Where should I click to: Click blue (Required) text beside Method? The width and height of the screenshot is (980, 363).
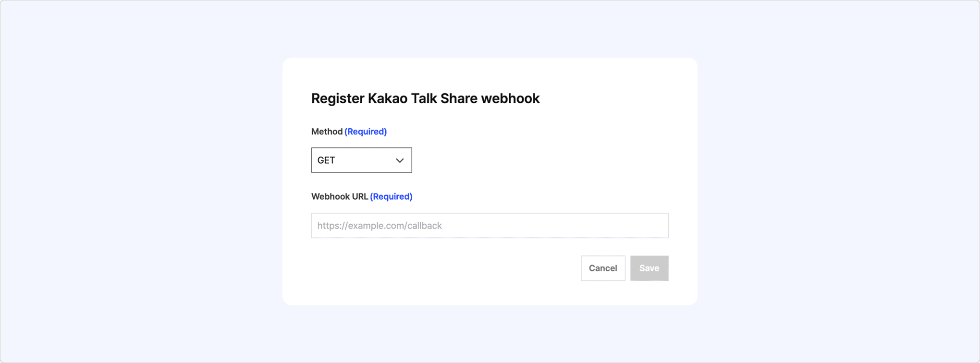(x=366, y=132)
